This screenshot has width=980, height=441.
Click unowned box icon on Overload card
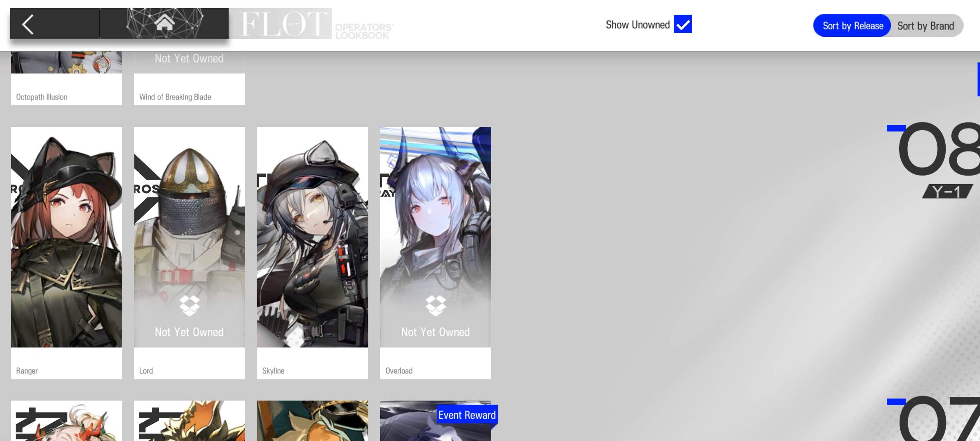click(436, 305)
